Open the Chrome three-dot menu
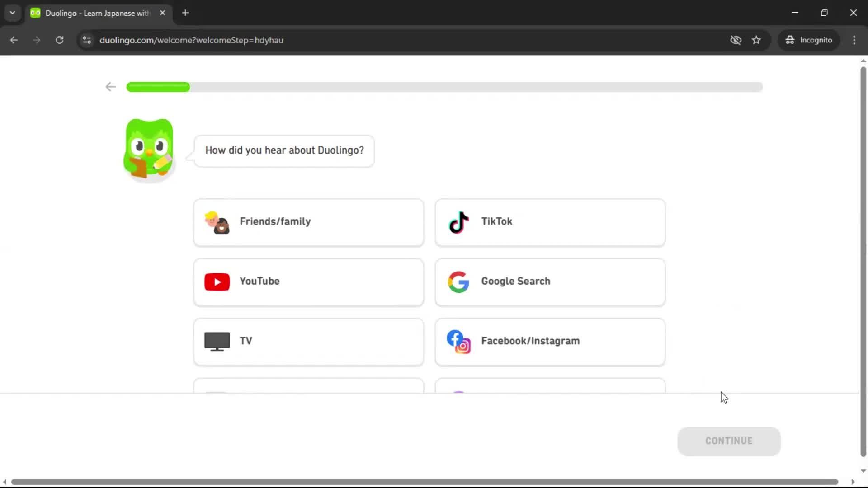Screen dimensions: 868x488 tap(854, 40)
